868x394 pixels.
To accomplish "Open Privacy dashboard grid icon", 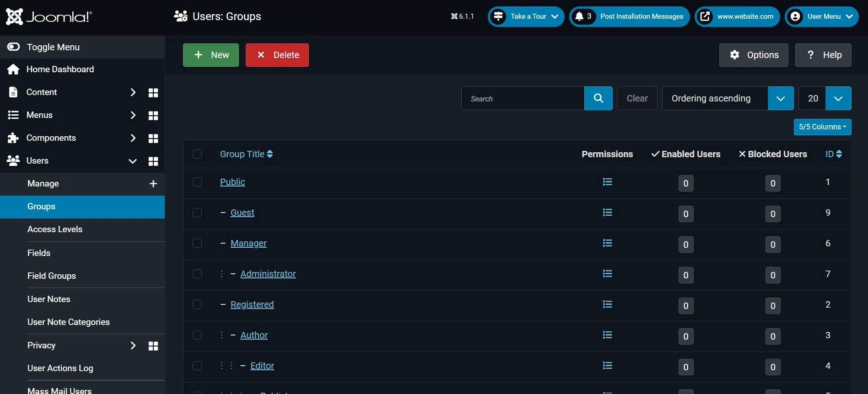I will click(153, 346).
